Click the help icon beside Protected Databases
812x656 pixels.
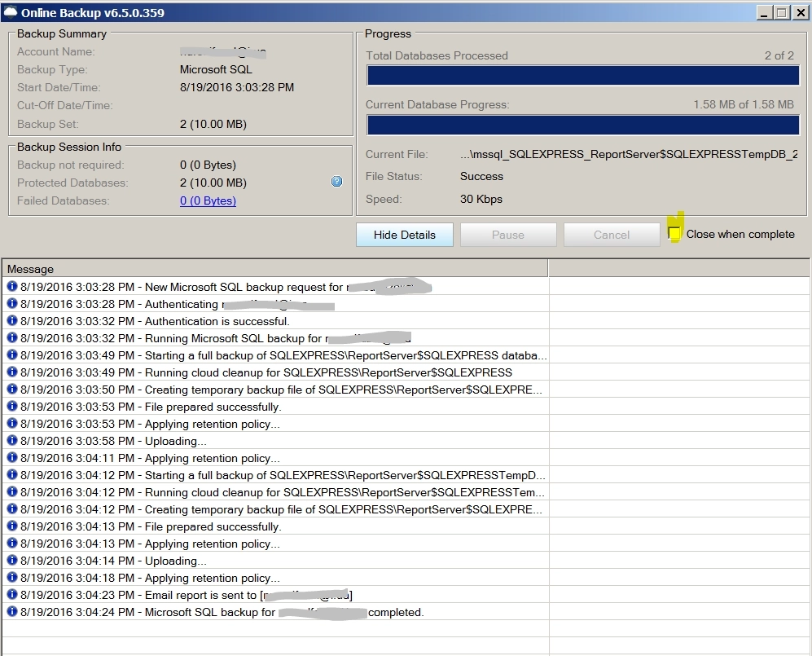(336, 182)
